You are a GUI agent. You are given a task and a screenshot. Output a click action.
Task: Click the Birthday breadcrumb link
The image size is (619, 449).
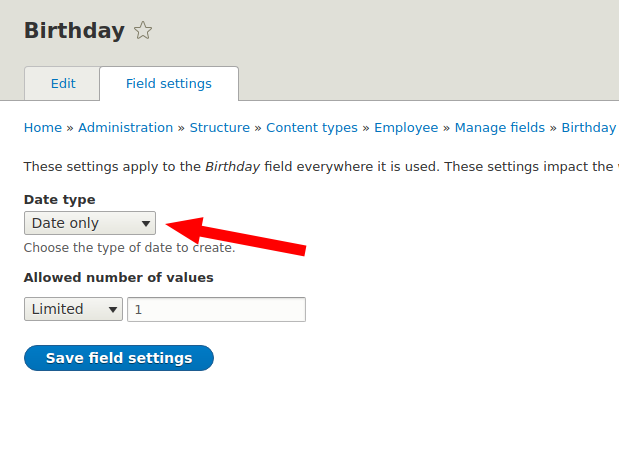click(x=589, y=128)
